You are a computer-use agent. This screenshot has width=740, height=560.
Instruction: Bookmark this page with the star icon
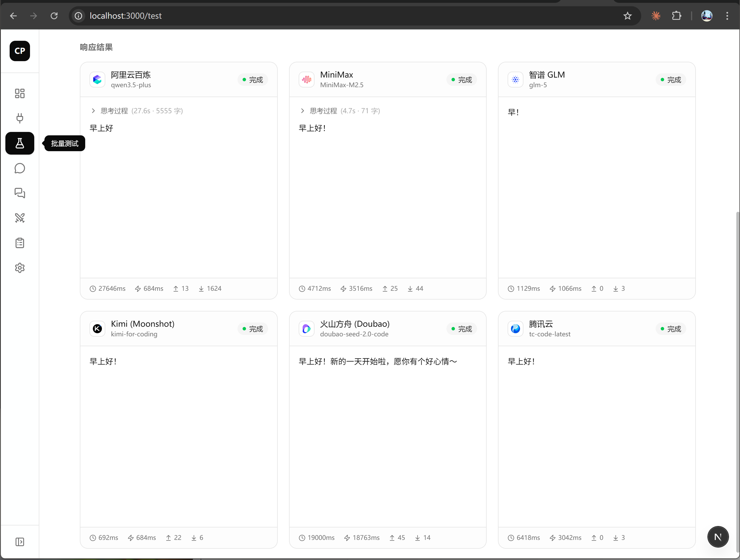(627, 16)
